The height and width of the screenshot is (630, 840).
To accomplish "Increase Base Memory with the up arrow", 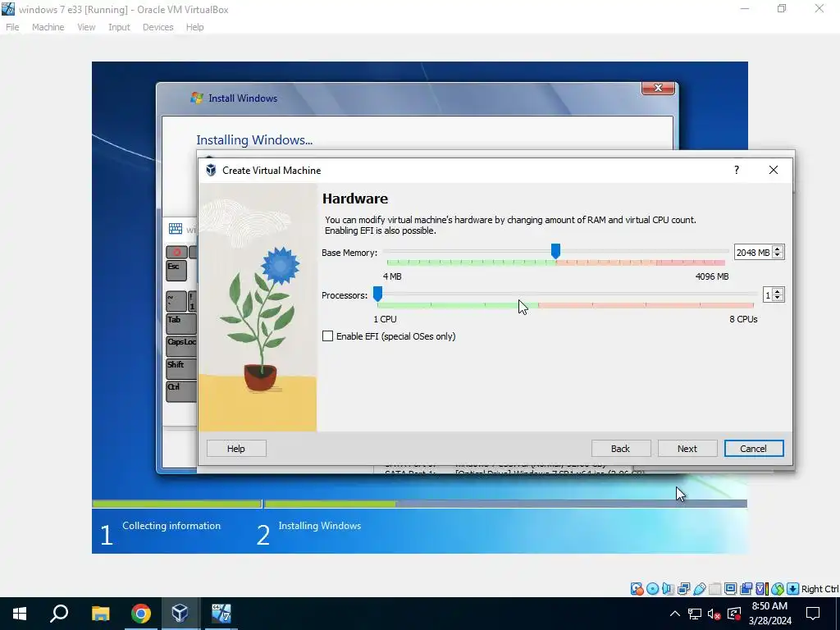I will pyautogui.click(x=778, y=249).
